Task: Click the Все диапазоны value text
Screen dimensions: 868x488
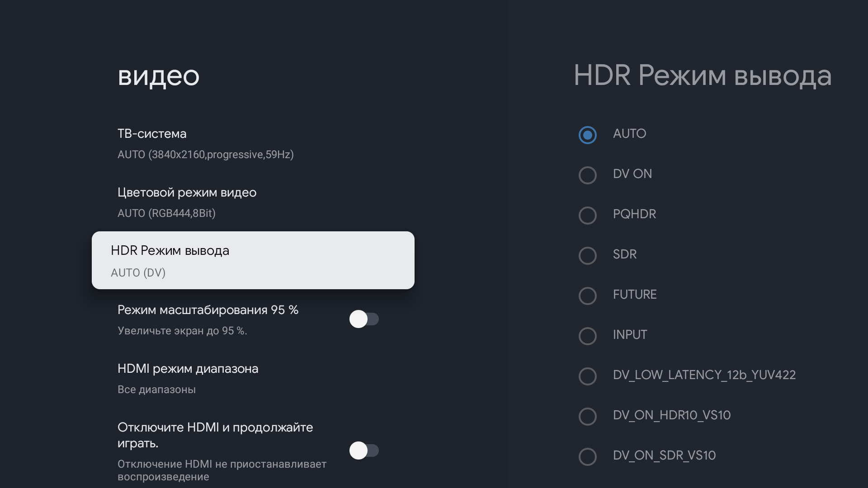Action: pyautogui.click(x=156, y=389)
